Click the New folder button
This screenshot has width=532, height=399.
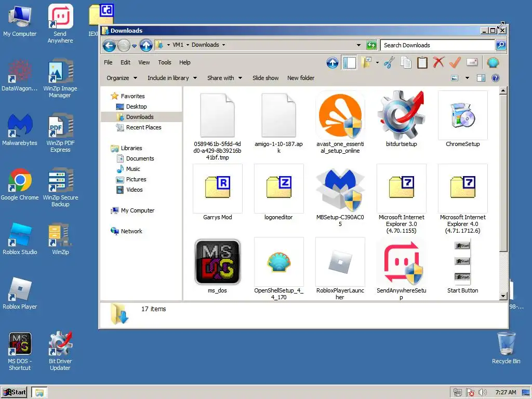[301, 78]
